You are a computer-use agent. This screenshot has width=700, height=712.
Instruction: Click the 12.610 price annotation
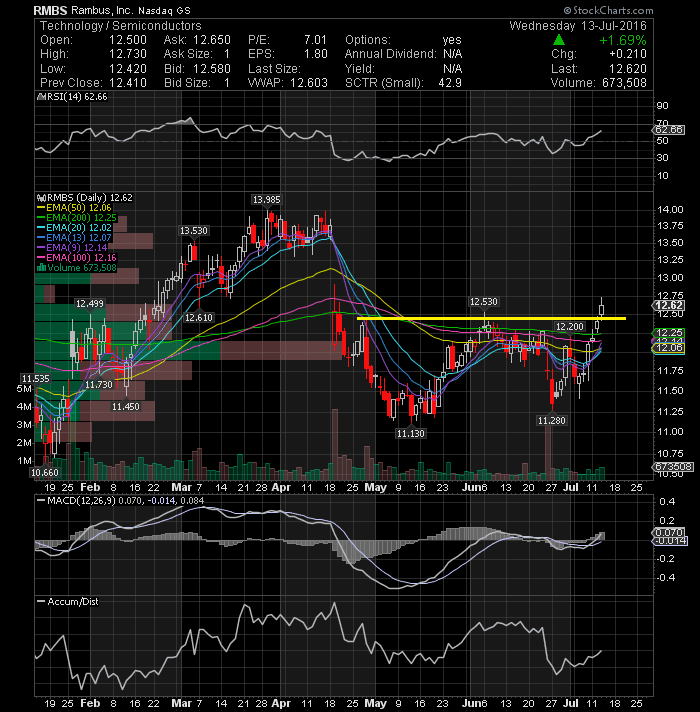(x=199, y=317)
